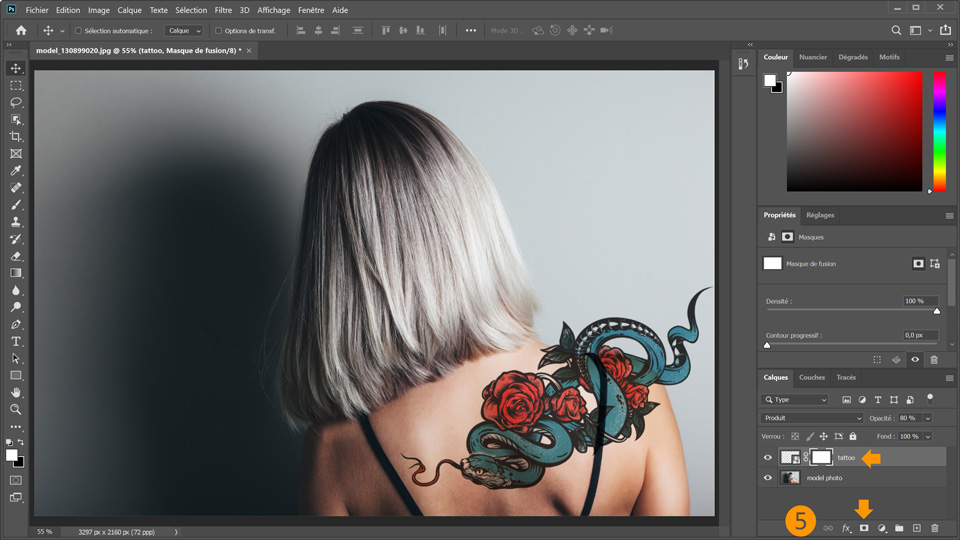Hide the model photo layer
The height and width of the screenshot is (540, 960).
point(768,478)
